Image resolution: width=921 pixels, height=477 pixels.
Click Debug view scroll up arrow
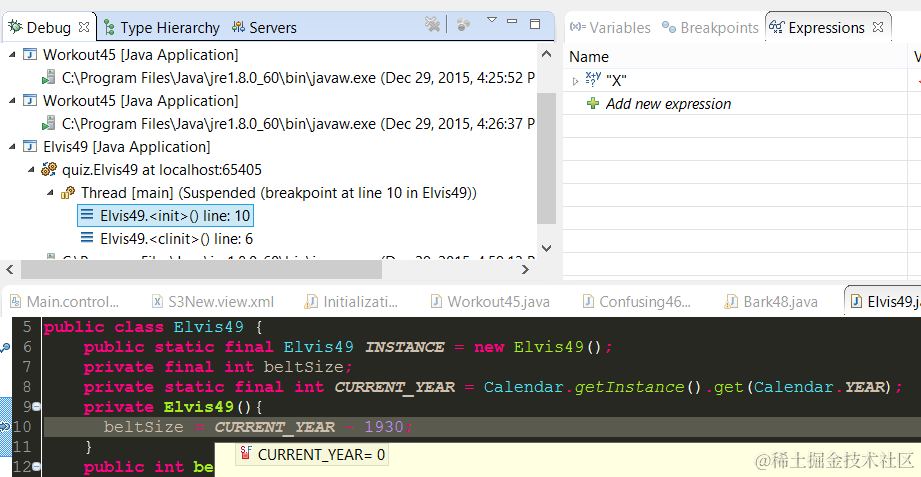(546, 54)
